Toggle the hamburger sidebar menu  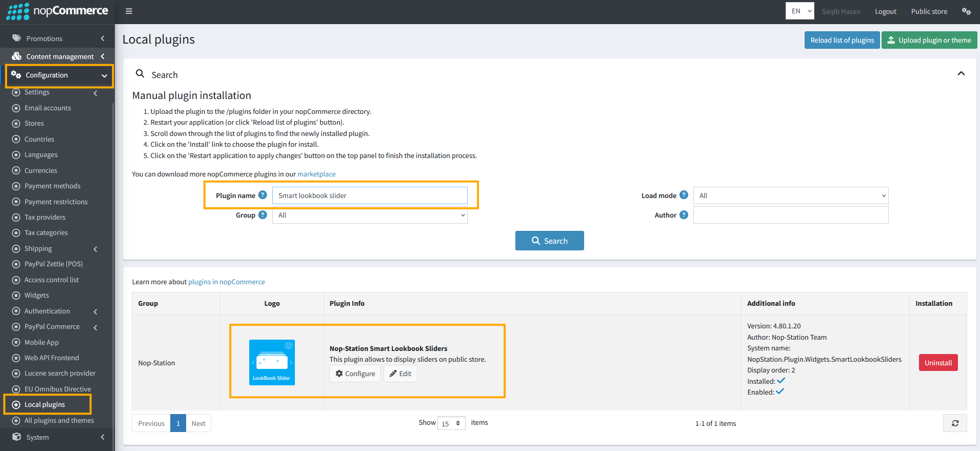tap(129, 11)
